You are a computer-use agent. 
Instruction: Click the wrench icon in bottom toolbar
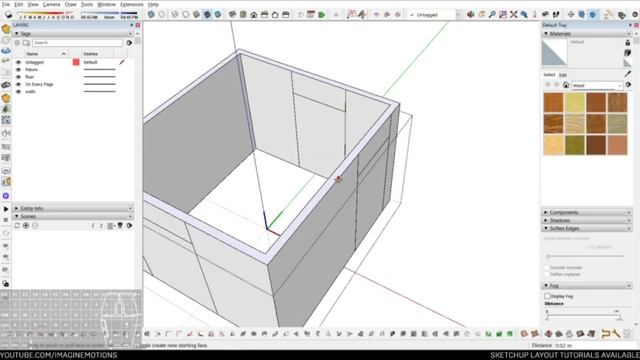pos(616,334)
